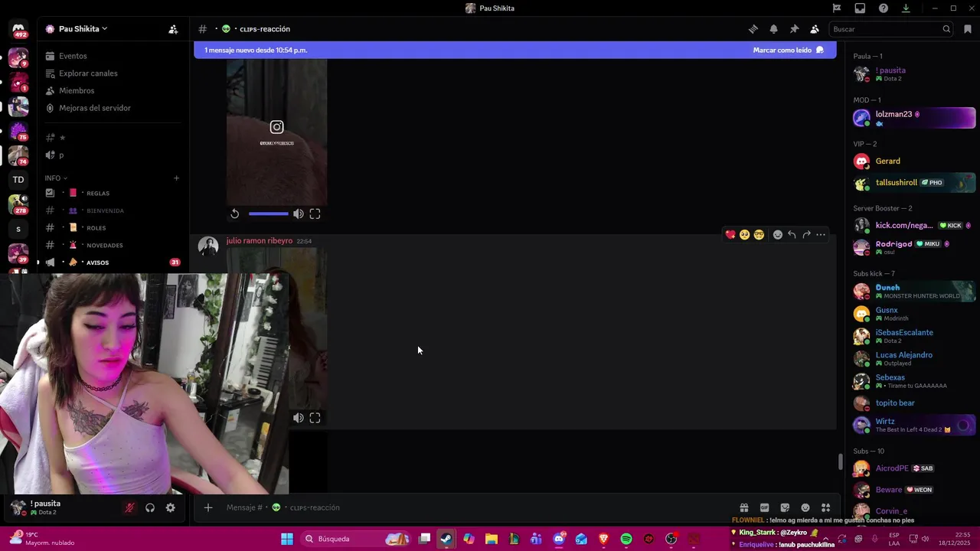Open the GIF picker

click(x=764, y=507)
